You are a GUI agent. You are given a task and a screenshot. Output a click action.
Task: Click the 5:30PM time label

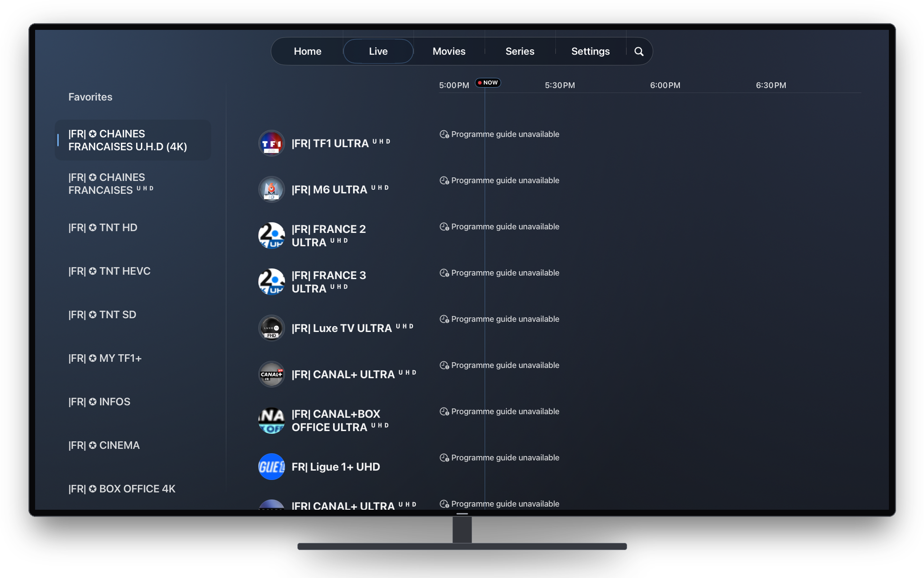pyautogui.click(x=560, y=85)
